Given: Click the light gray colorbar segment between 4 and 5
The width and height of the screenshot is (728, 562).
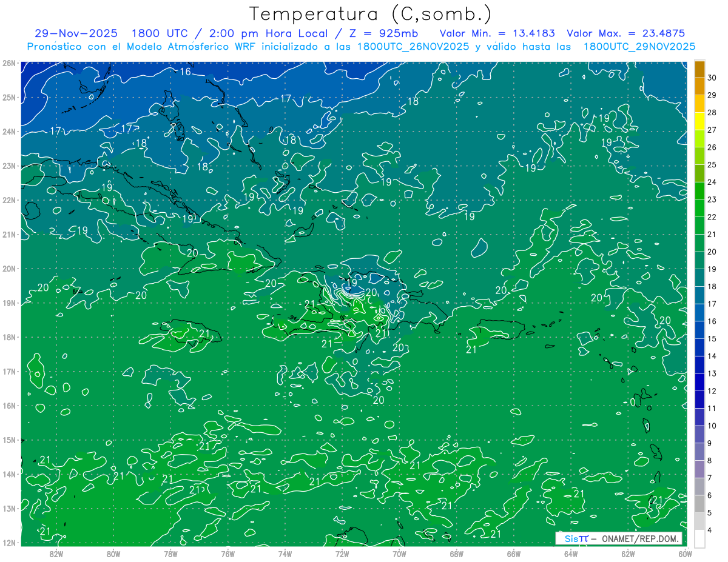Looking at the screenshot, I should tap(699, 521).
